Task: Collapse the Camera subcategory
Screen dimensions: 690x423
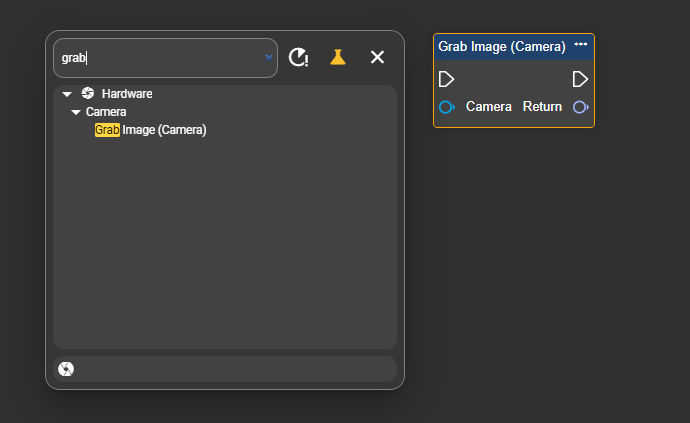Action: pos(76,112)
